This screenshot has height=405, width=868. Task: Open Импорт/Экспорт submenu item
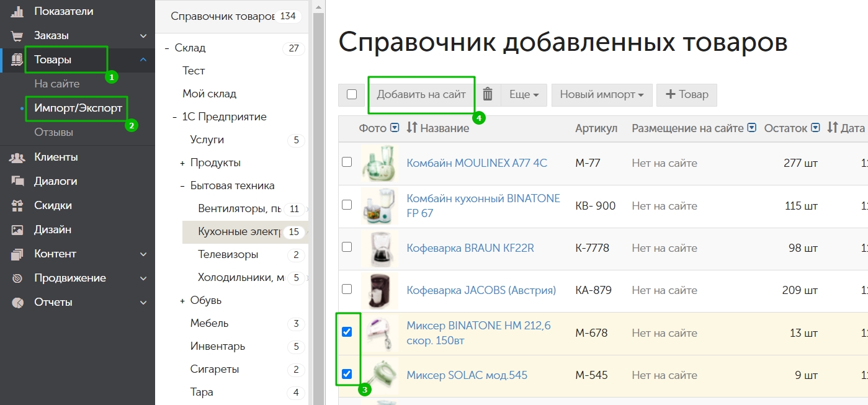78,108
